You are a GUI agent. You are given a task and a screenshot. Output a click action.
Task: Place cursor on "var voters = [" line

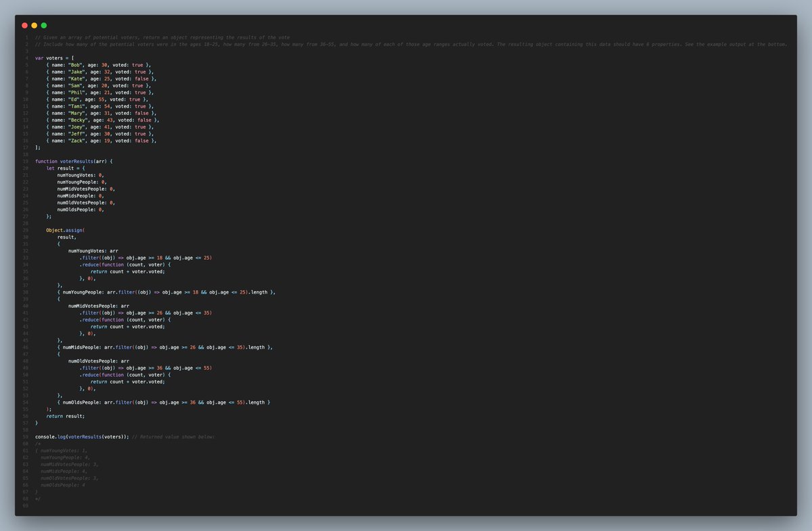coord(54,58)
